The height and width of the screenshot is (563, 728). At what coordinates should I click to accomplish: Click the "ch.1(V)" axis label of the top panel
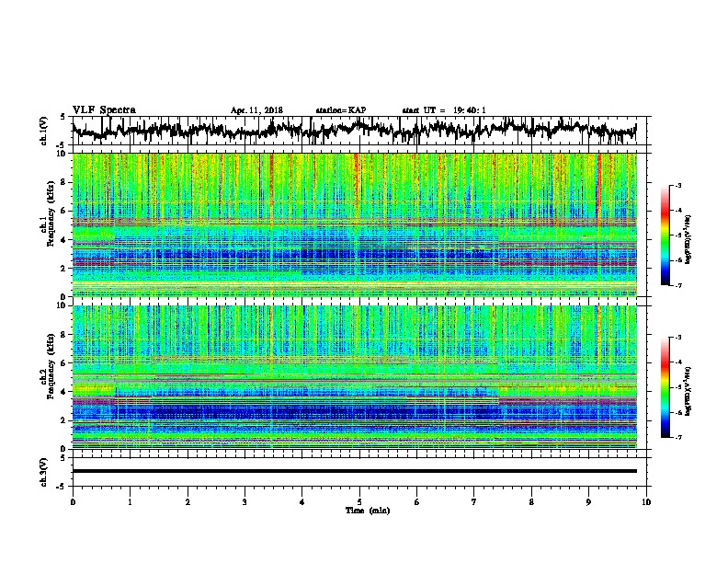click(43, 131)
